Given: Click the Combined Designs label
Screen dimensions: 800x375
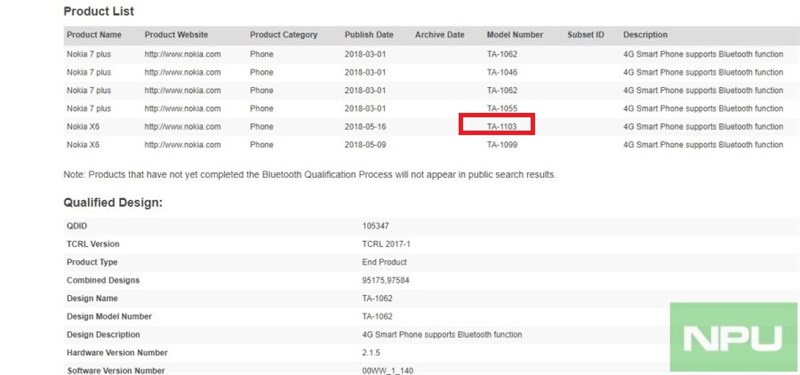Looking at the screenshot, I should tap(103, 280).
